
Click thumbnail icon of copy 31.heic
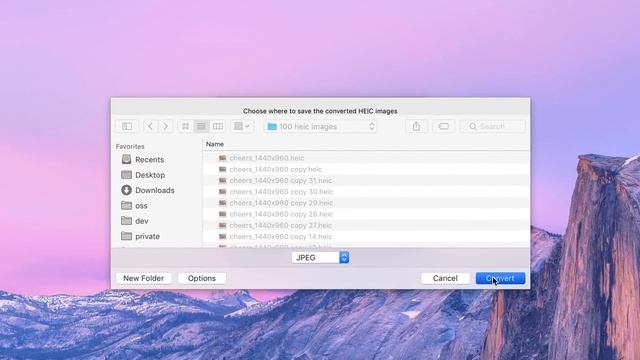click(222, 180)
